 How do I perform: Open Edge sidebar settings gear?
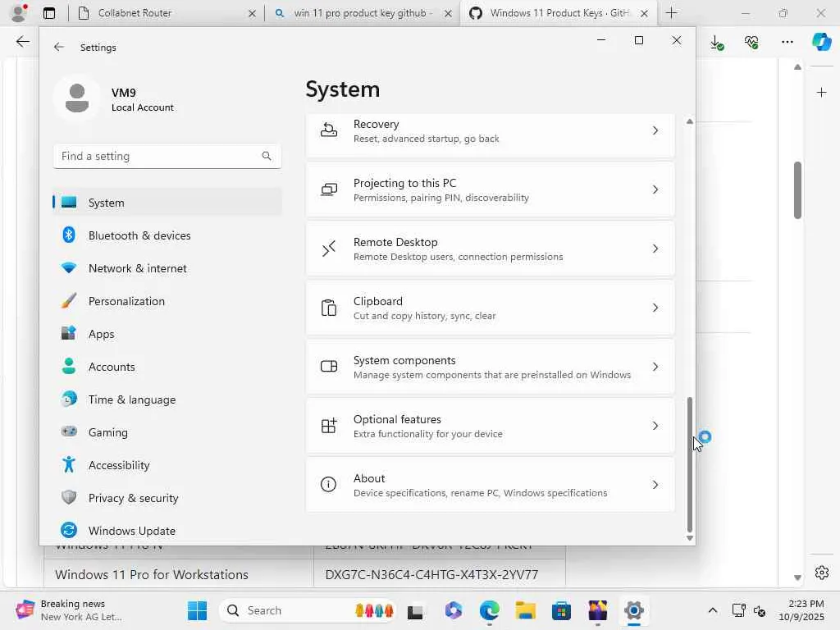[821, 572]
